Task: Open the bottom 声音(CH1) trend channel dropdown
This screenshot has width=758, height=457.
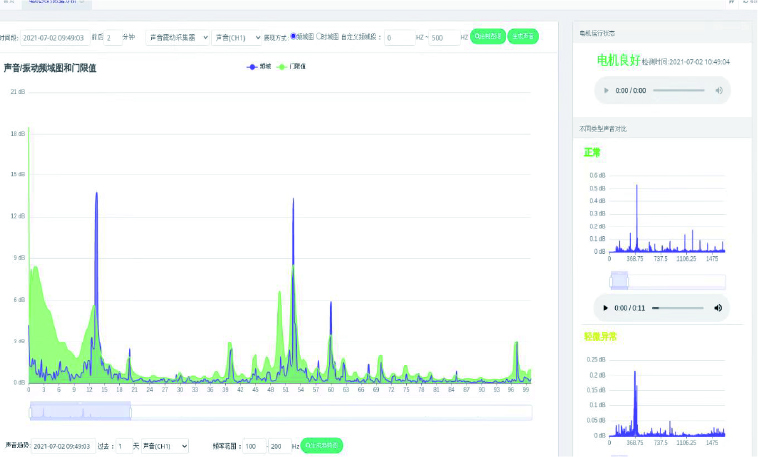Action: tap(164, 445)
